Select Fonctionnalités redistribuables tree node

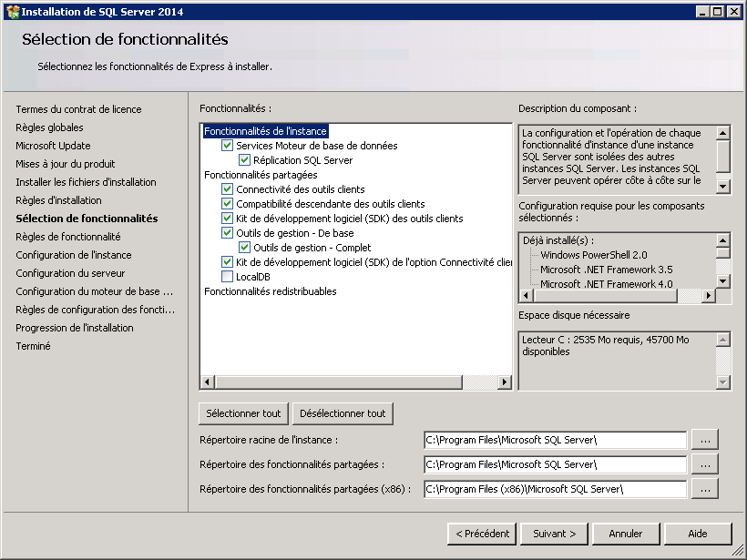(270, 291)
